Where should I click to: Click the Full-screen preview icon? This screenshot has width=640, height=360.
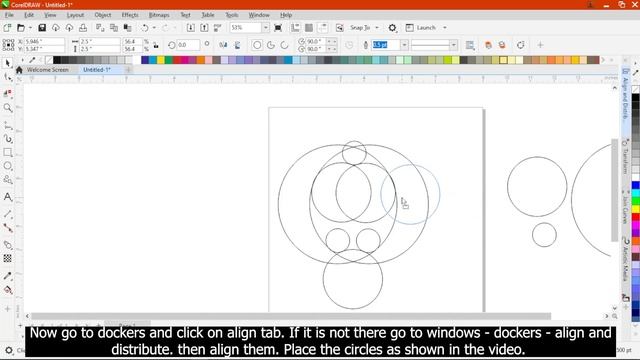(x=278, y=28)
